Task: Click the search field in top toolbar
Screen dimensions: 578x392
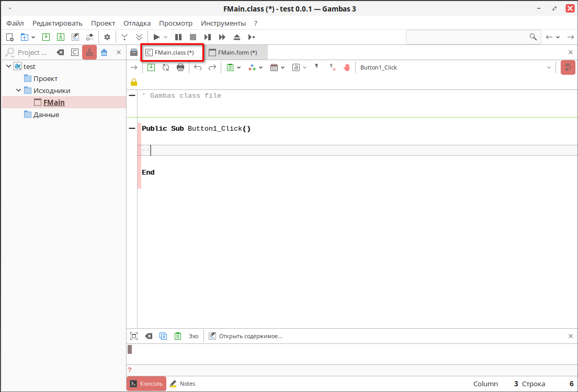Action: point(467,37)
